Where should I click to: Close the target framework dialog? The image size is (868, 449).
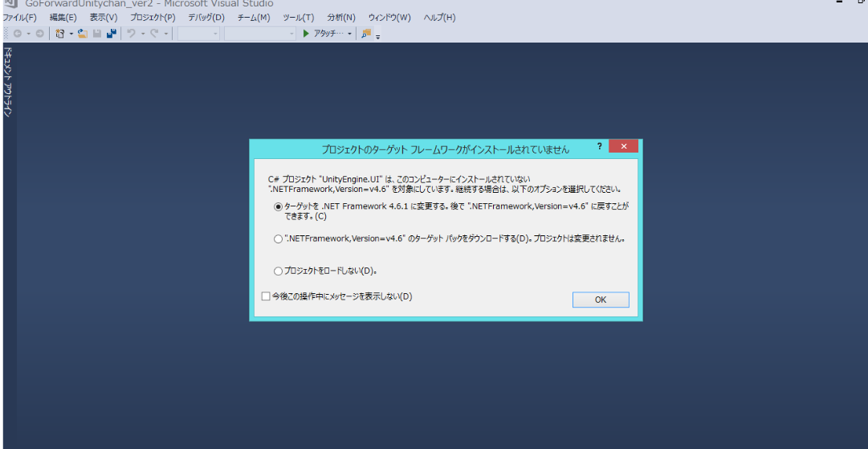click(x=623, y=146)
